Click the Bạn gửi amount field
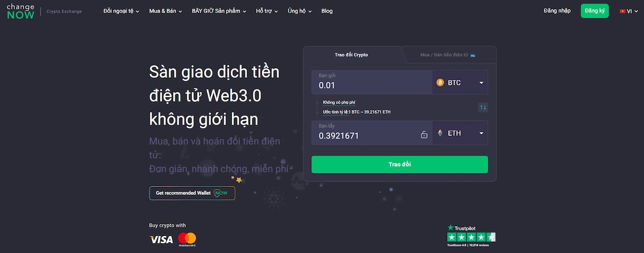644x253 pixels. coord(371,83)
